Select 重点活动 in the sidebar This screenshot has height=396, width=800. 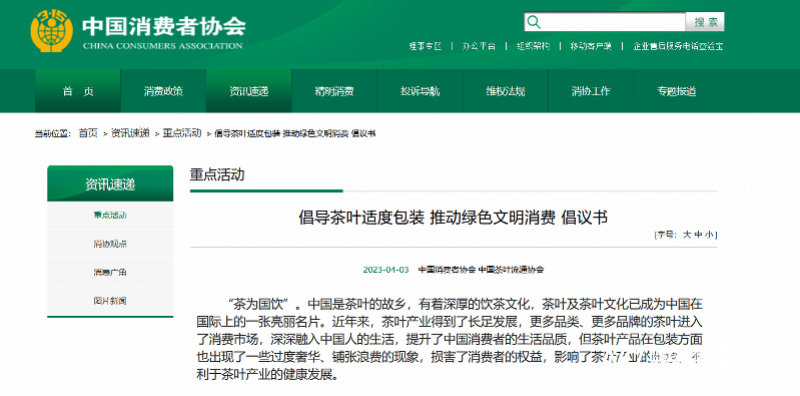coord(110,215)
